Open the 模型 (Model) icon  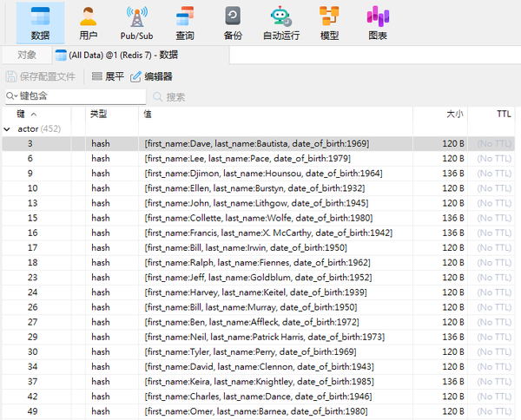click(329, 23)
